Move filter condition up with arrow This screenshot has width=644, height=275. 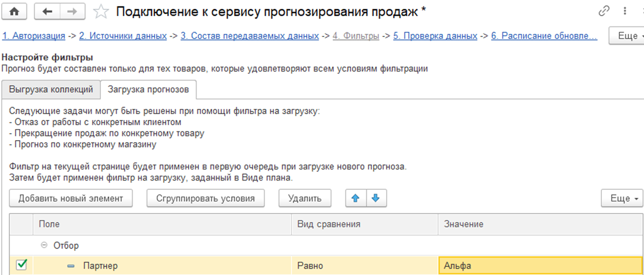click(x=355, y=198)
